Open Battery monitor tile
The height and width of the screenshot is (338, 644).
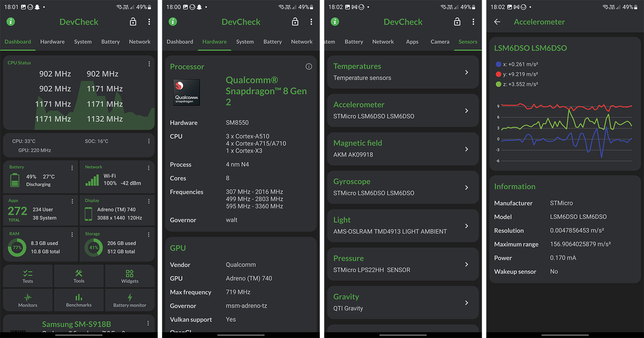click(130, 300)
